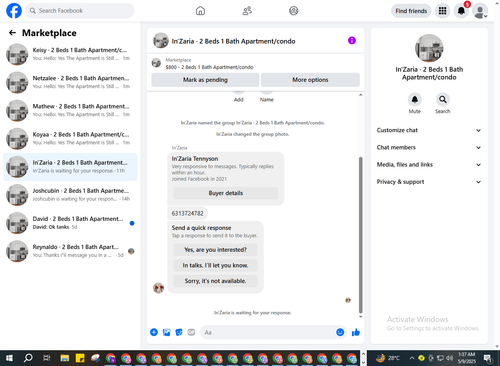
Task: Expand Privacy & support section
Action: tap(429, 182)
